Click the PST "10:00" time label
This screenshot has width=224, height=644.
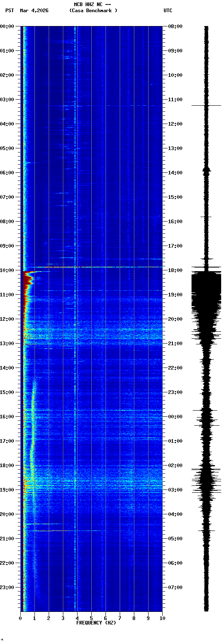[x=7, y=270]
